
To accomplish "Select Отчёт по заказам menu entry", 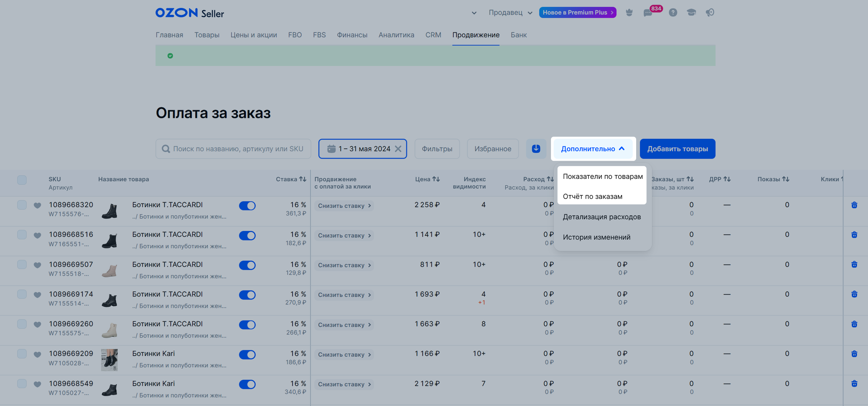I will [592, 197].
